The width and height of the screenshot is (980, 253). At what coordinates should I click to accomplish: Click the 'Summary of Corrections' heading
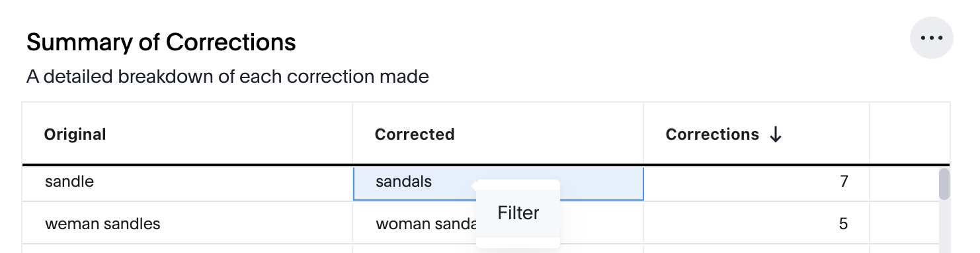pyautogui.click(x=161, y=42)
